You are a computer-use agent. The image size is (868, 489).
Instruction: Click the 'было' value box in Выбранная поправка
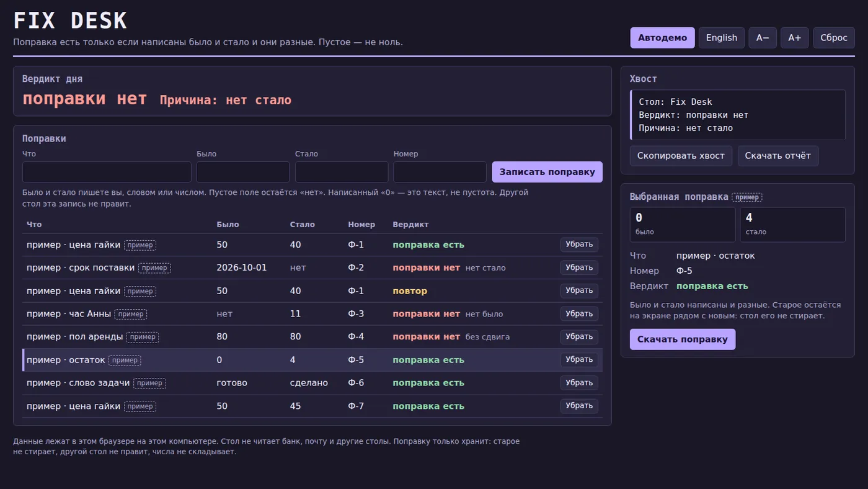[x=683, y=225]
